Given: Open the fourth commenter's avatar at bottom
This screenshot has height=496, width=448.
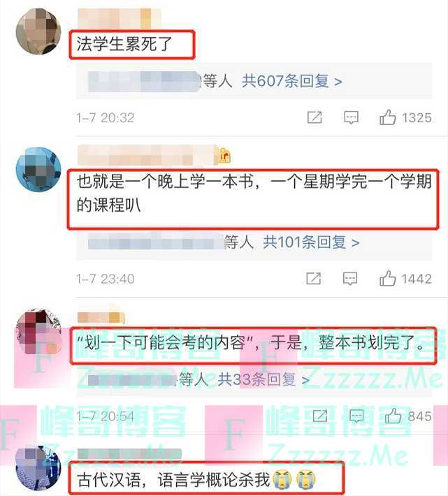Looking at the screenshot, I should click(38, 468).
